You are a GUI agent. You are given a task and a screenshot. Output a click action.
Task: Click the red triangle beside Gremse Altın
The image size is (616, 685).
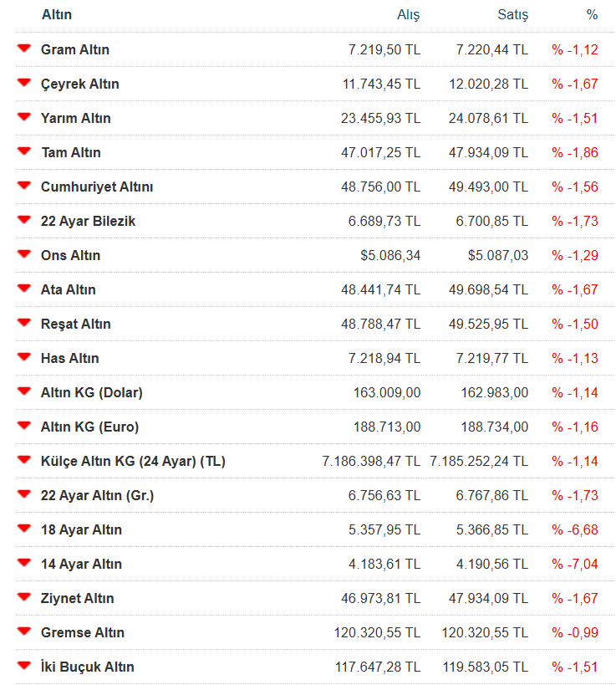coord(23,631)
